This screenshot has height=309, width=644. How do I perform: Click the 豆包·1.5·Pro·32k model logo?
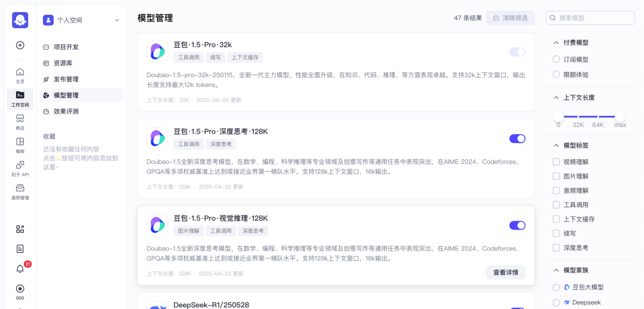[x=157, y=51]
